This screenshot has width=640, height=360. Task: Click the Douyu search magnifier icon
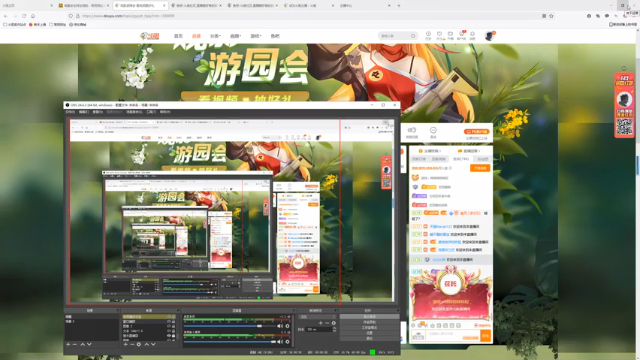(413, 36)
